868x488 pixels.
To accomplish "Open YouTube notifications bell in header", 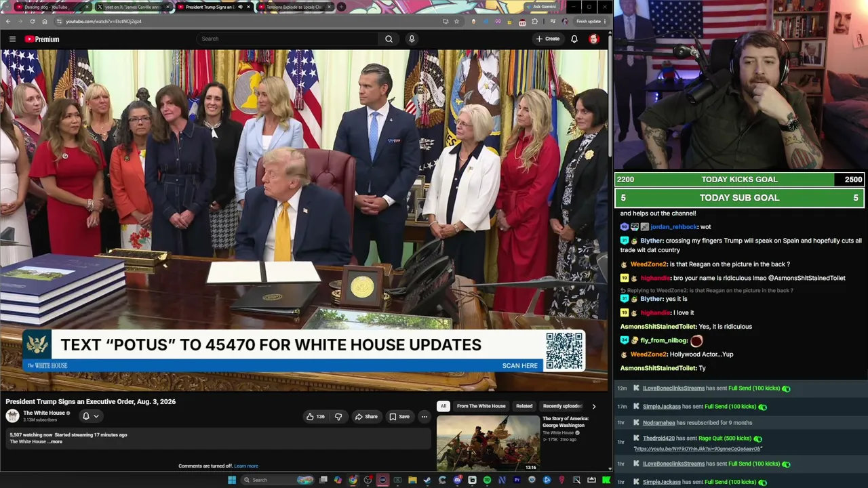I will (574, 39).
